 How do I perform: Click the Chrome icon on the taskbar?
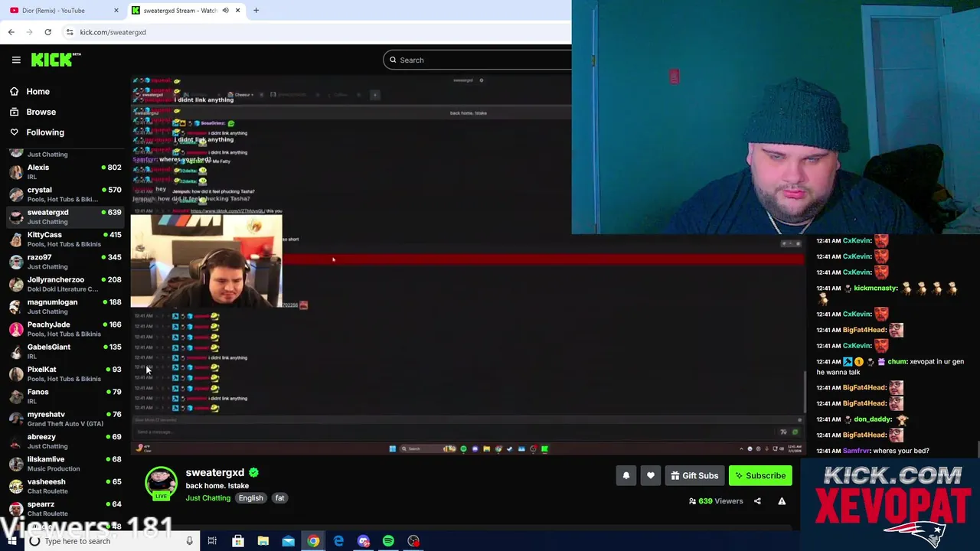pos(313,541)
